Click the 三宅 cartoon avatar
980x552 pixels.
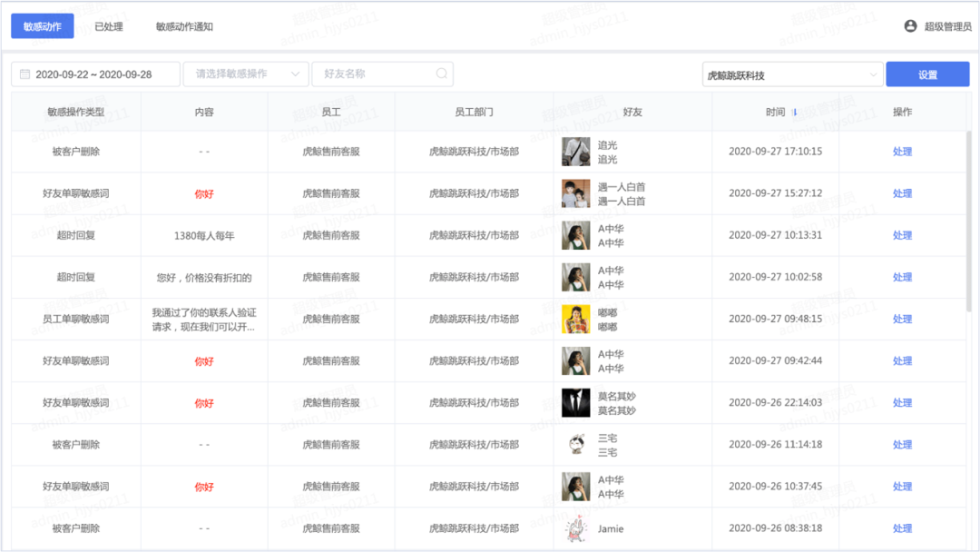click(575, 445)
